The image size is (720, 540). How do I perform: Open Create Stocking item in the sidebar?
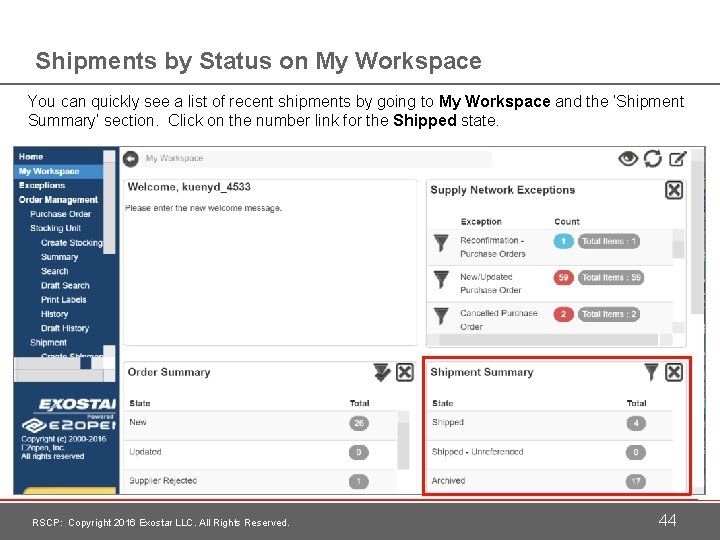point(72,242)
